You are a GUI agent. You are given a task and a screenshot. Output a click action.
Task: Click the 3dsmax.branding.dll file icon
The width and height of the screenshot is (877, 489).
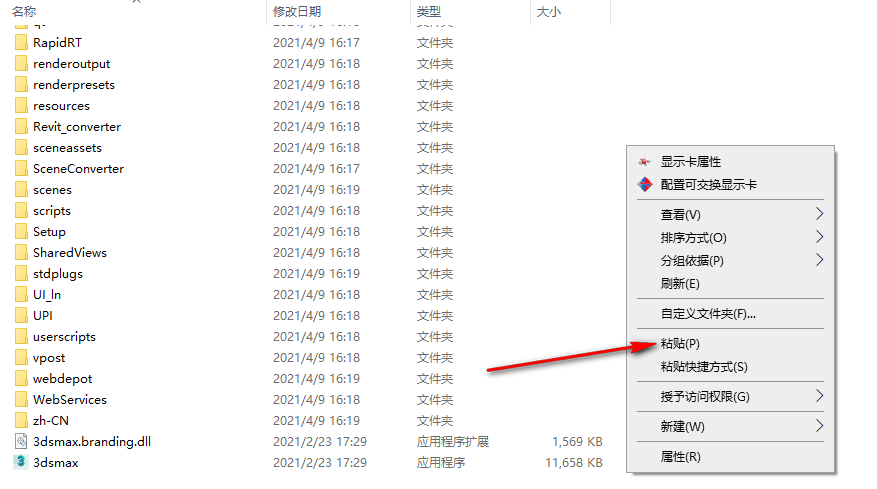(x=21, y=441)
